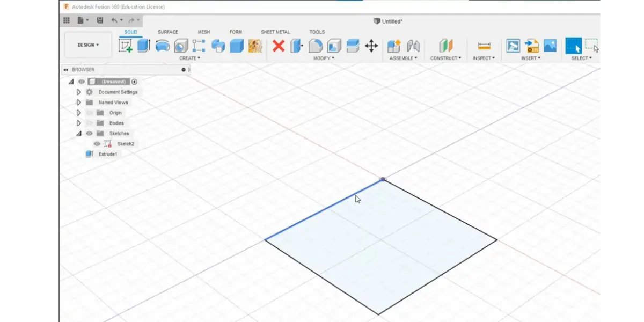Image resolution: width=644 pixels, height=322 pixels.
Task: Toggle visibility of the Unsaved root component
Action: (82, 82)
